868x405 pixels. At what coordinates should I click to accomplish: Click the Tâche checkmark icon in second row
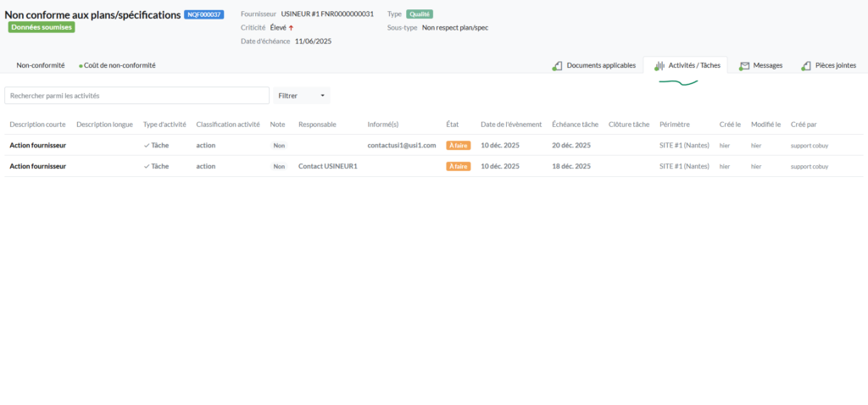[x=147, y=166]
